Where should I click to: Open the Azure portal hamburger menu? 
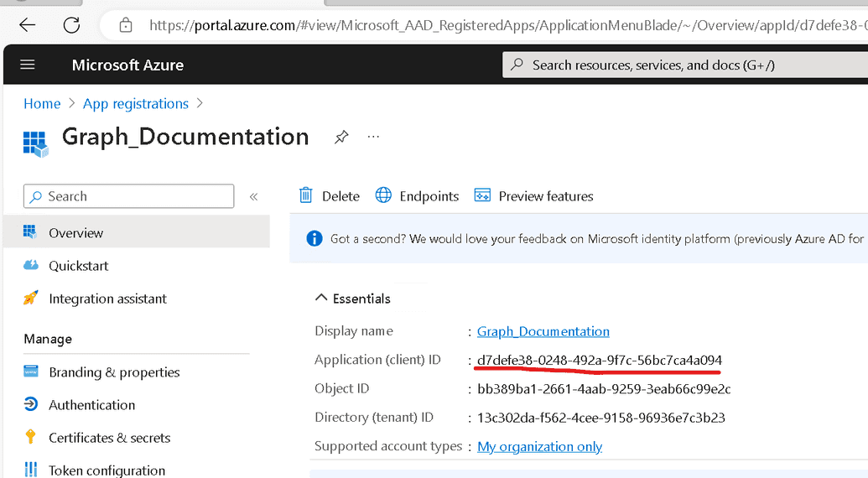pyautogui.click(x=28, y=65)
